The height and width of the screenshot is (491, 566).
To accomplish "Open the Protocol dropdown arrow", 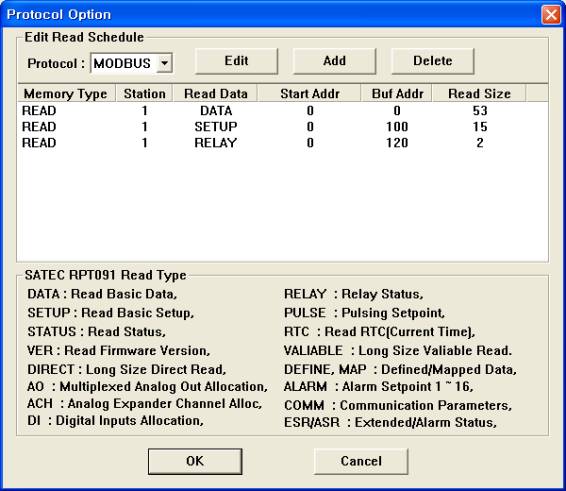I will pos(165,63).
